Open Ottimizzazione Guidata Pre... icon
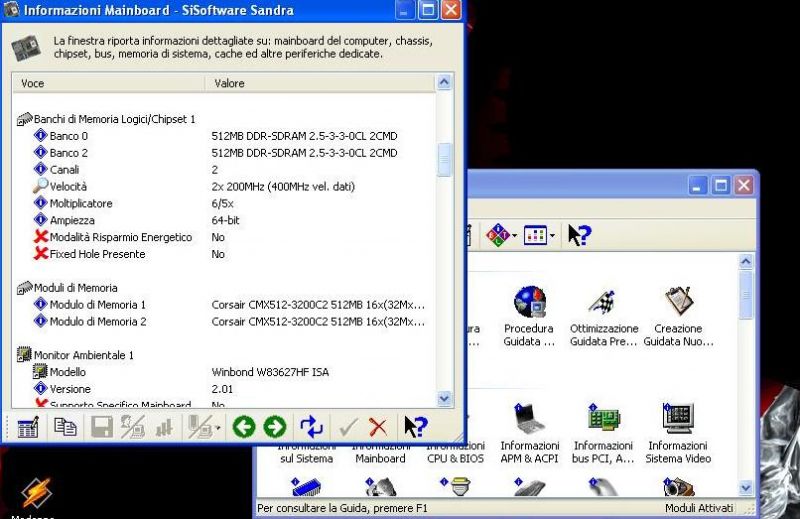 pos(604,316)
